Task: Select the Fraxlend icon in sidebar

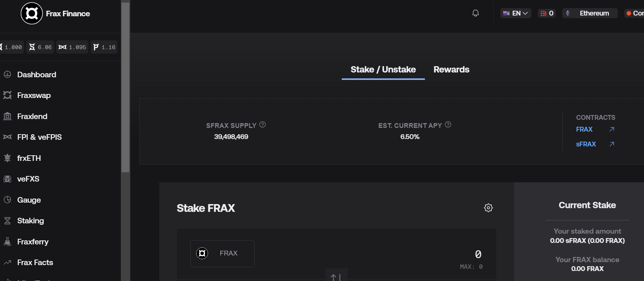Action: (x=7, y=116)
